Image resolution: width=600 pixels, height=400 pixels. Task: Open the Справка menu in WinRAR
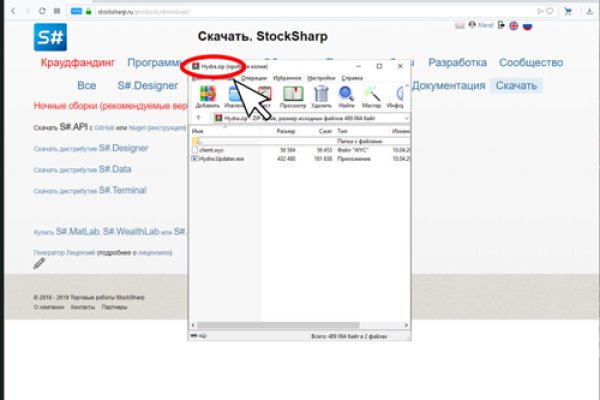352,77
